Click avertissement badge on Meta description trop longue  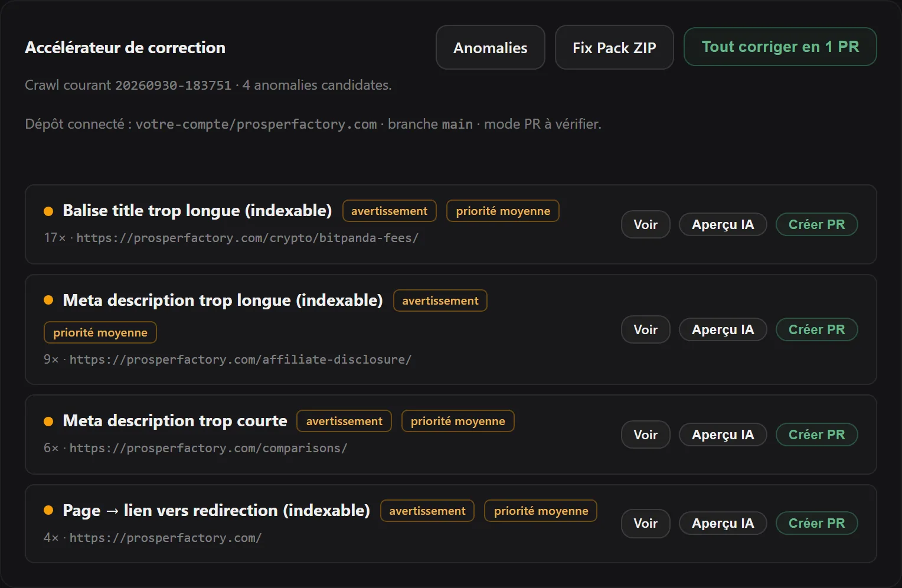(x=440, y=300)
